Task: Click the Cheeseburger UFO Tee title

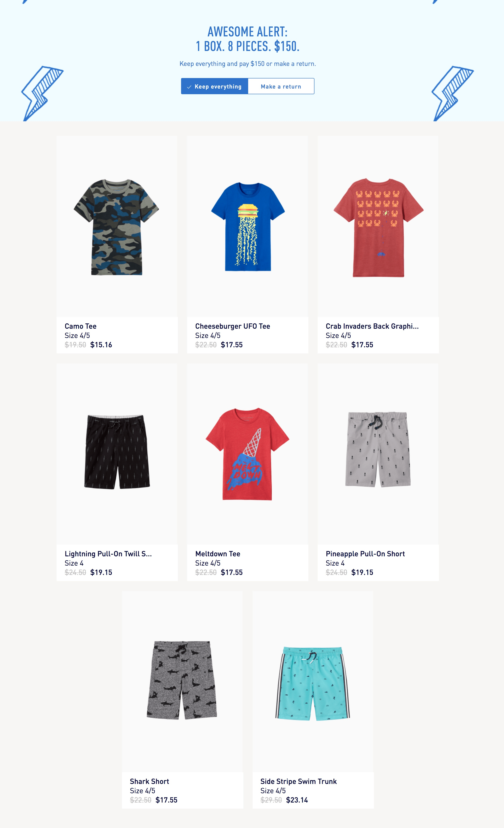Action: point(233,326)
